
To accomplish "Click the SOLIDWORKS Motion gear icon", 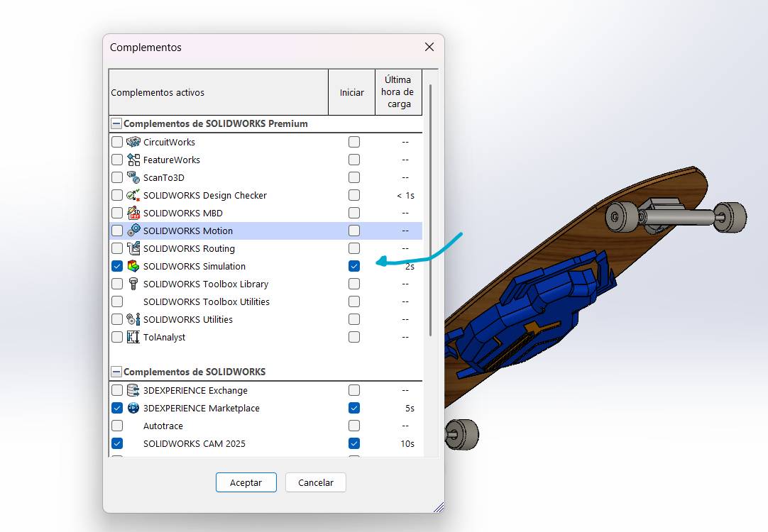I will [x=133, y=231].
